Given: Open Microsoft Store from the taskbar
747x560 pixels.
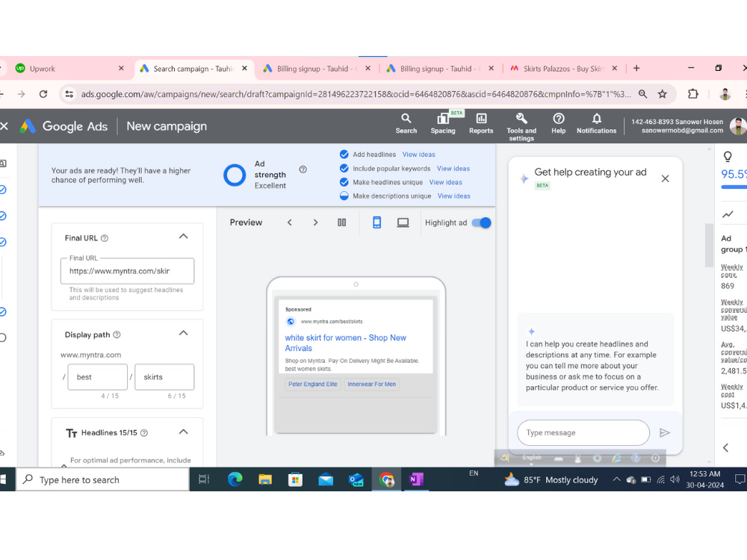Looking at the screenshot, I should [295, 479].
